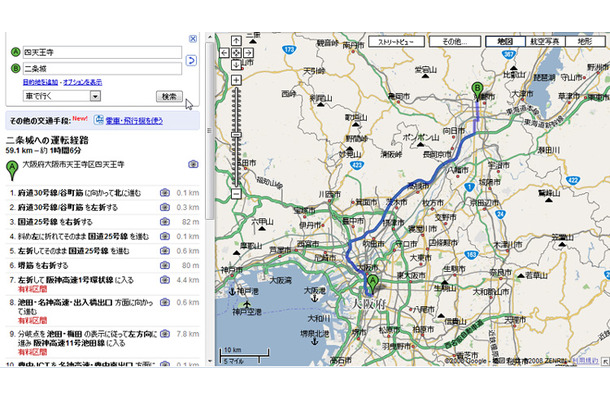
Task: Switch to the 航空写真 satellite view tab
Action: click(545, 41)
